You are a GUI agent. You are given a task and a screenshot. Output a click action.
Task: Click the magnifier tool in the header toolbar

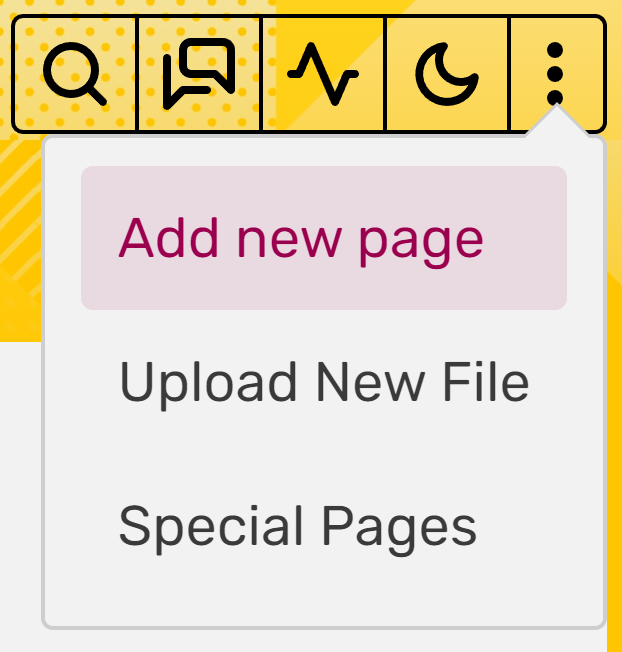tap(75, 74)
